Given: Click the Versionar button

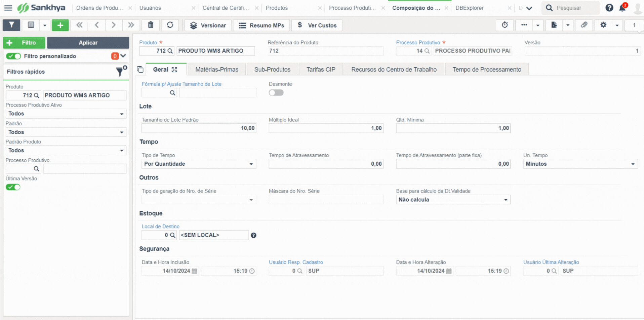Looking at the screenshot, I should [208, 25].
